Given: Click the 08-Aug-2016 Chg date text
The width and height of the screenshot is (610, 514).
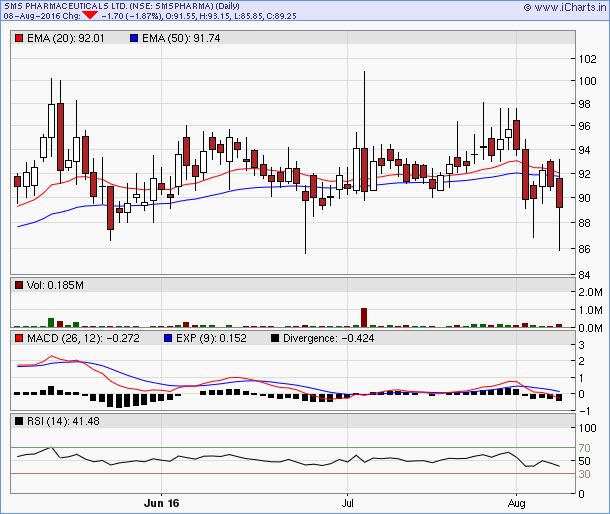Looking at the screenshot, I should click(x=42, y=16).
